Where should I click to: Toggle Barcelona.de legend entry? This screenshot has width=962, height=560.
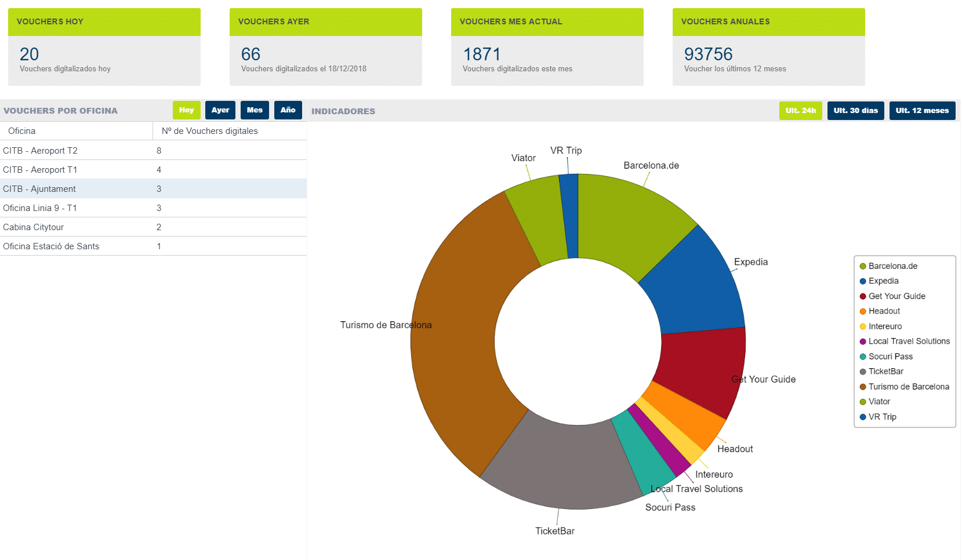tap(888, 266)
